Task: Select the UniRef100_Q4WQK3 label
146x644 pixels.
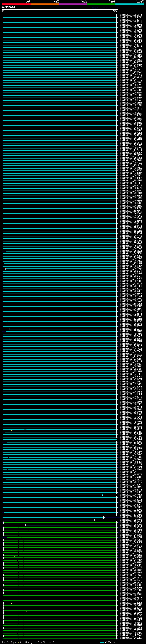Action: (131, 638)
